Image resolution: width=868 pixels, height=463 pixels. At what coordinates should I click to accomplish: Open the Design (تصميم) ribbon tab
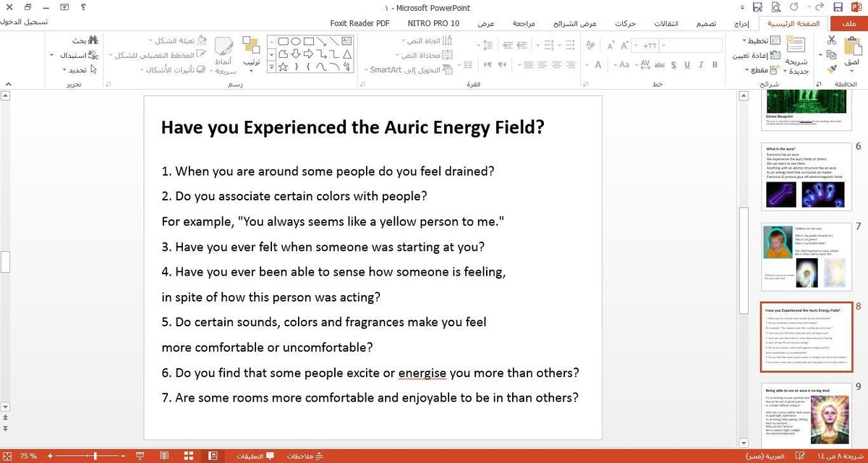click(706, 23)
